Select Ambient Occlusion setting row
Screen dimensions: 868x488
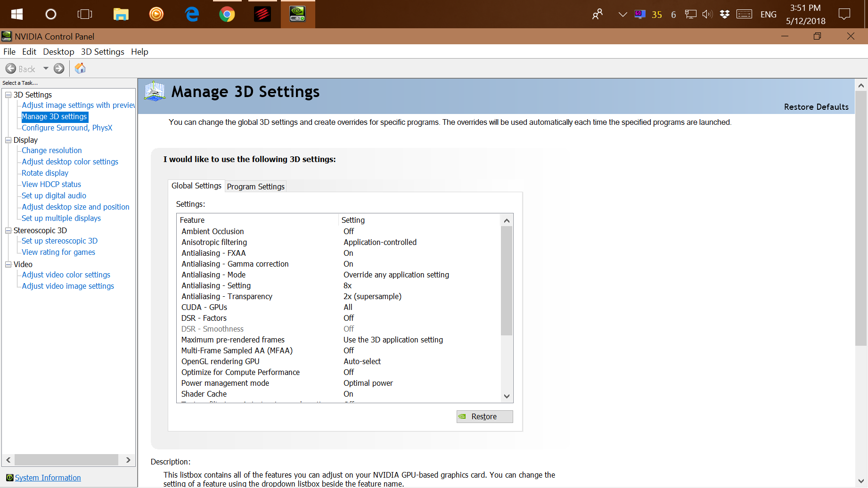(339, 232)
